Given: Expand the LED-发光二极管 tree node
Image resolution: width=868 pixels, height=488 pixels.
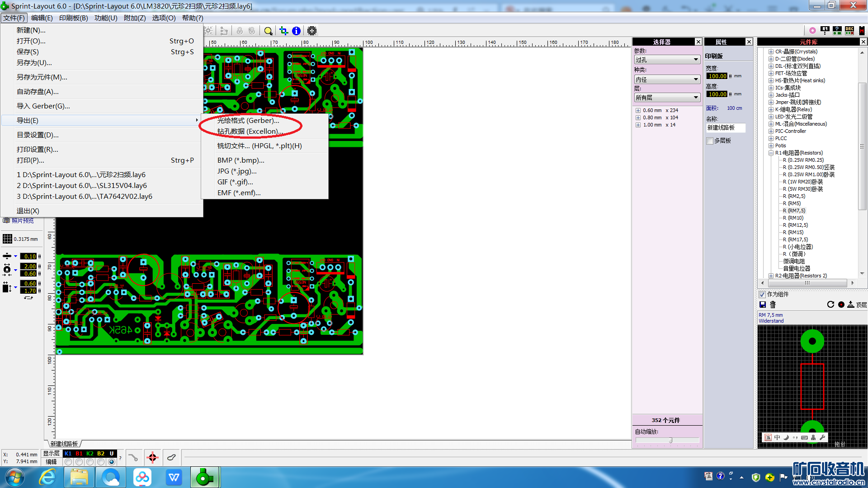Looking at the screenshot, I should click(x=771, y=117).
